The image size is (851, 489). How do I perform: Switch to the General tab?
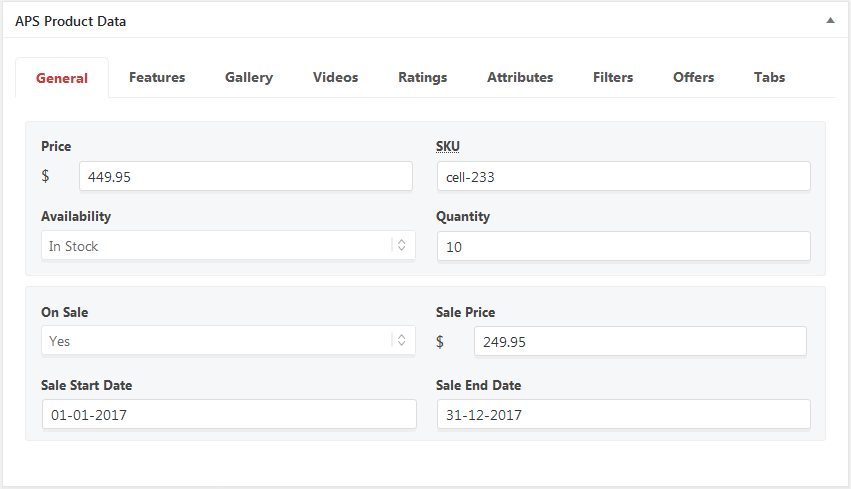(x=62, y=78)
